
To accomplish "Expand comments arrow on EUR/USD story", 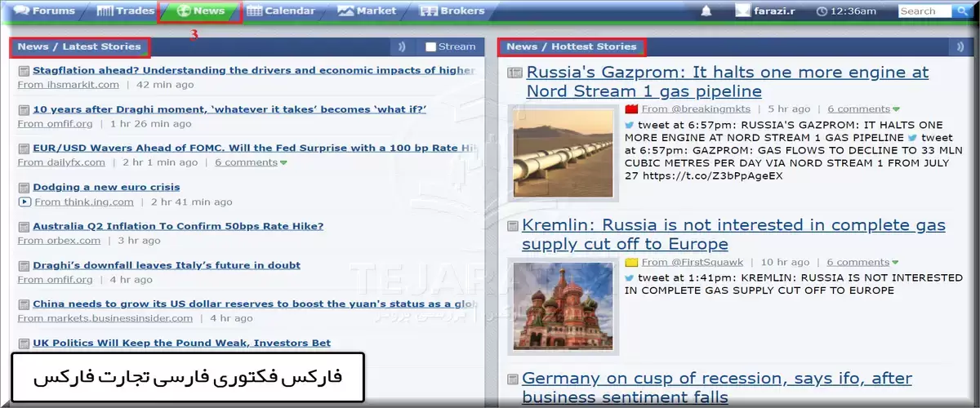I will pos(283,163).
